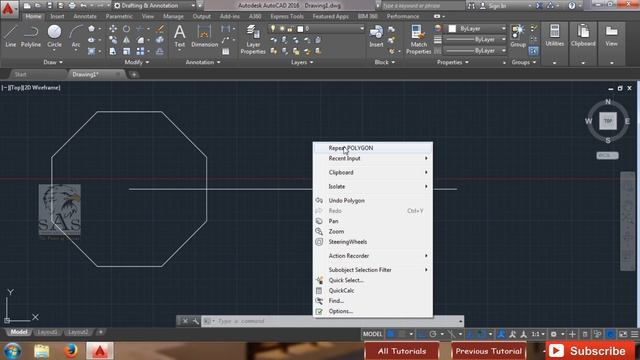The image size is (640, 360).
Task: Click the Insert block icon
Action: [x=376, y=36]
